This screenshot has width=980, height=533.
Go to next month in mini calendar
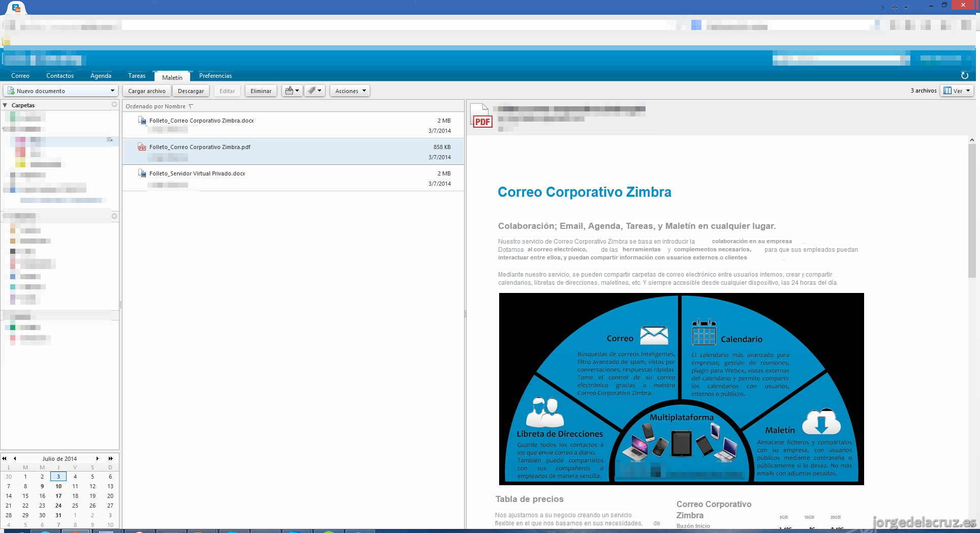(x=98, y=458)
